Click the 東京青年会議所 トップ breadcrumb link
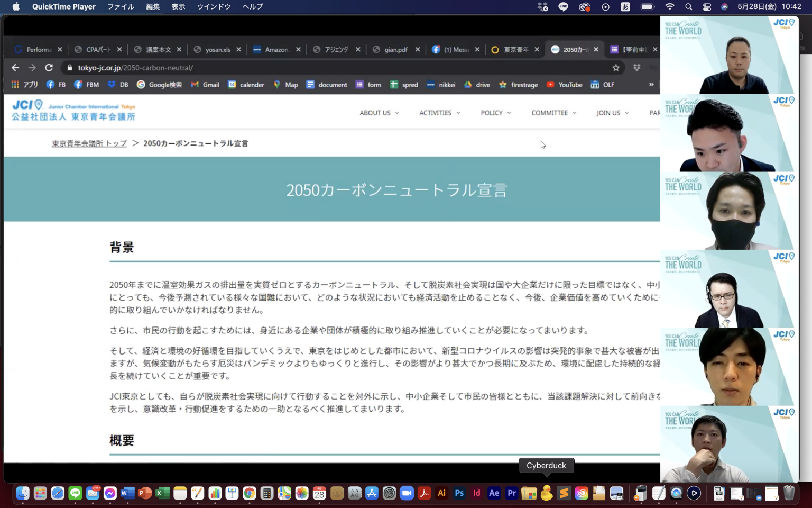This screenshot has width=812, height=508. click(89, 143)
